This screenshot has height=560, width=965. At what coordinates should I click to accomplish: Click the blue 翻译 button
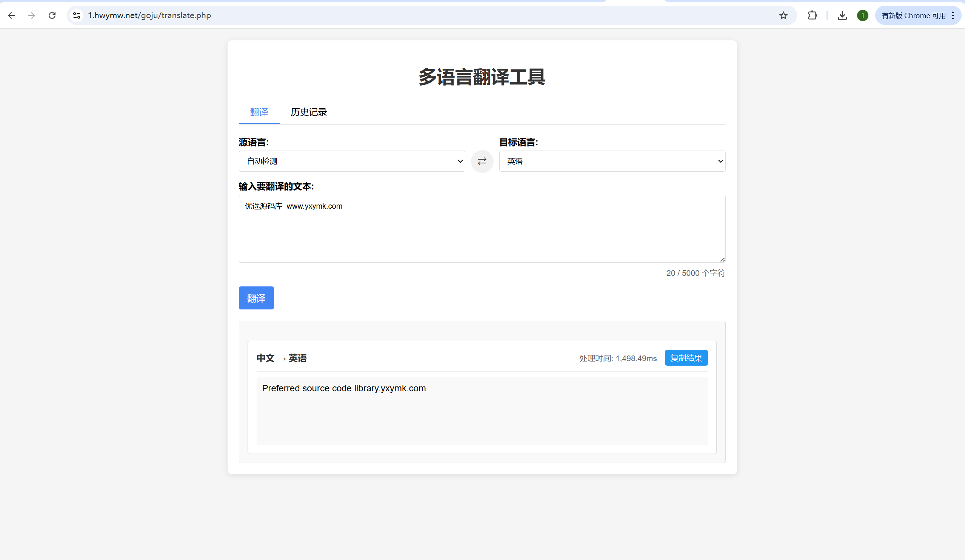coord(256,298)
